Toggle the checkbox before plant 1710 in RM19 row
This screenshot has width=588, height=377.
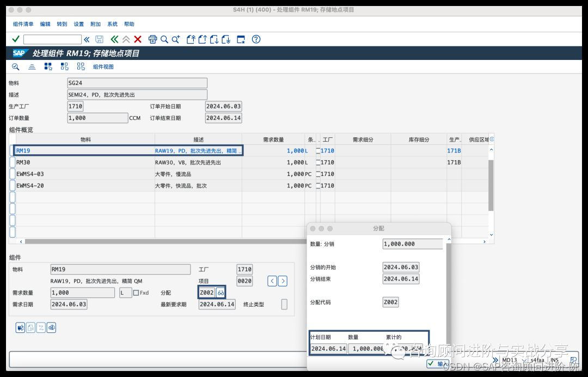(318, 151)
